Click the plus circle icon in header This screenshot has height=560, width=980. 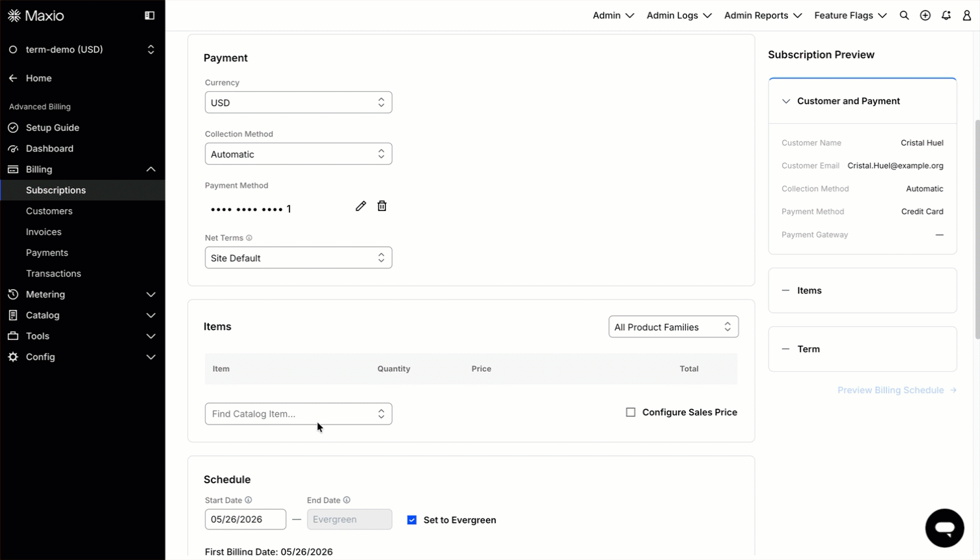(925, 16)
